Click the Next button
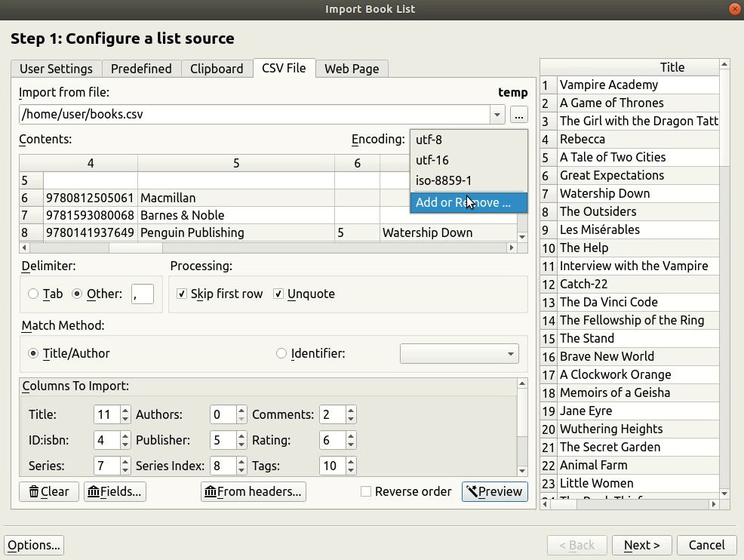This screenshot has width=744, height=560. 641,545
